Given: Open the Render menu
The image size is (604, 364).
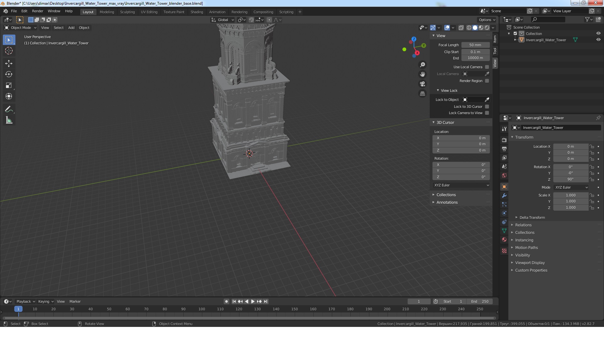Looking at the screenshot, I should pos(37,11).
